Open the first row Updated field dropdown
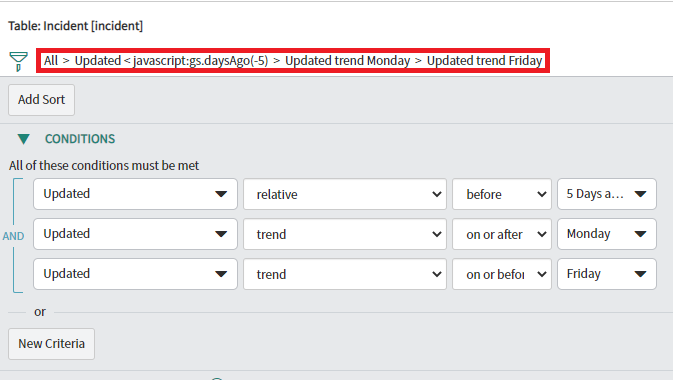 pyautogui.click(x=135, y=194)
